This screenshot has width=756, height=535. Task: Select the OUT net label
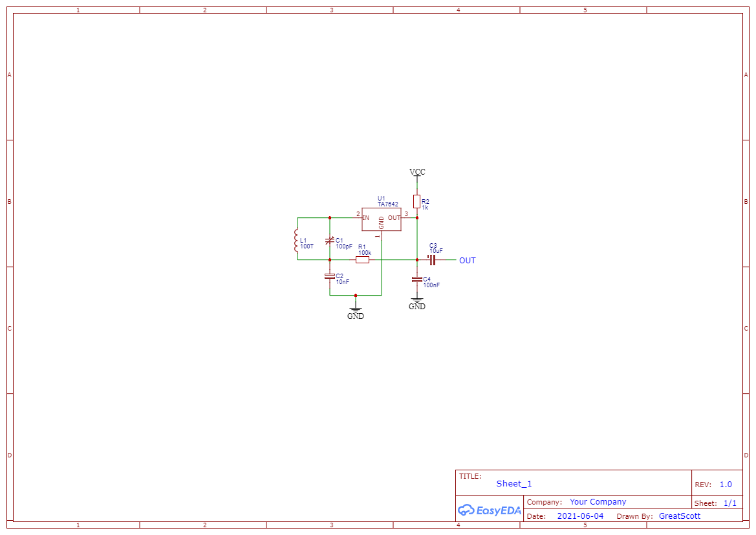point(466,261)
